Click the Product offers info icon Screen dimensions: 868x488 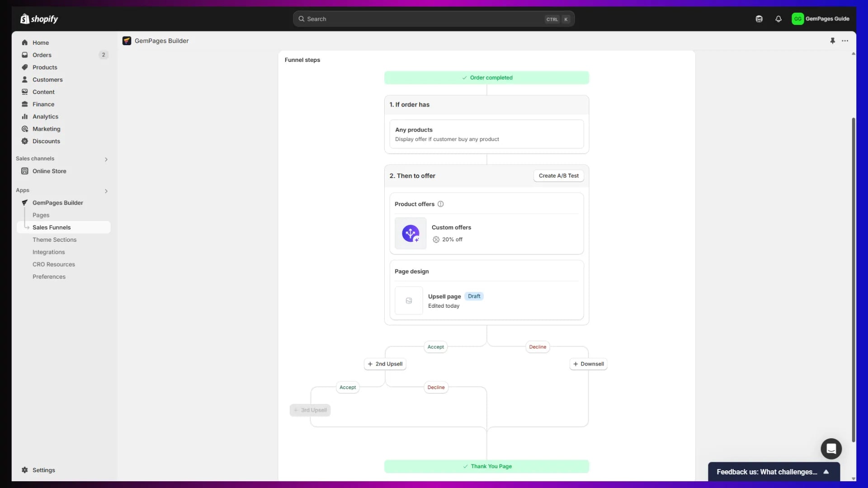click(440, 204)
